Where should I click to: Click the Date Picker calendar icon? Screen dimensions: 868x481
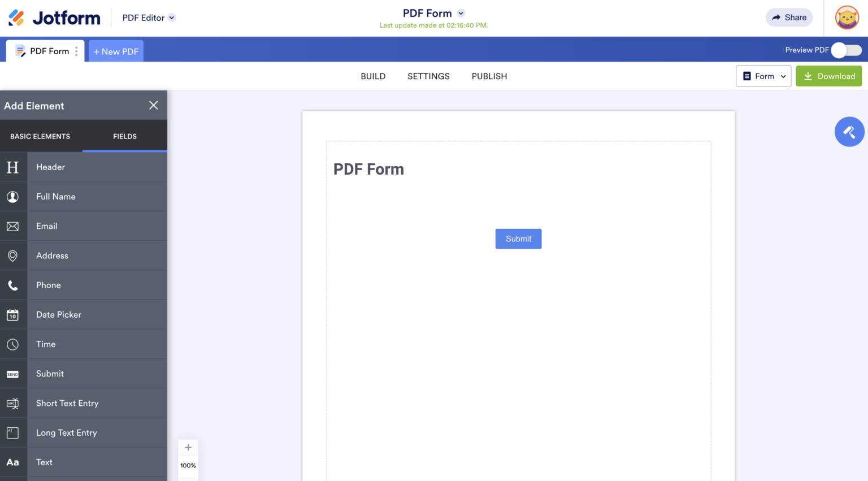tap(13, 314)
